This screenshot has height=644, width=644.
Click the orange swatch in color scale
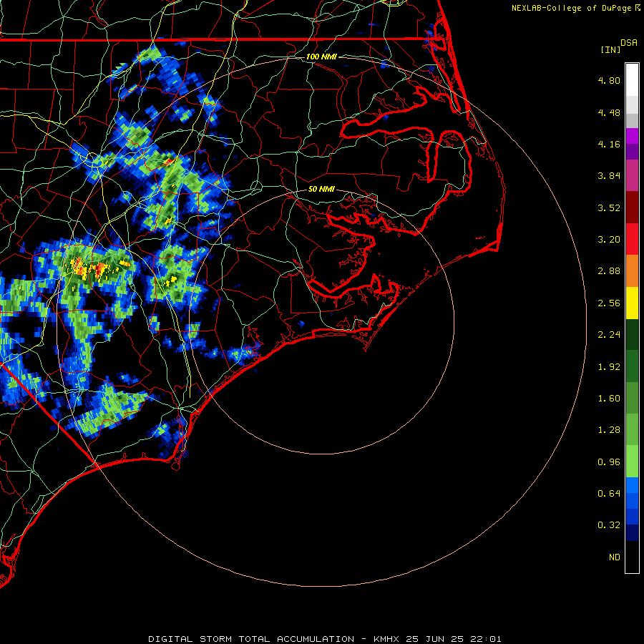point(632,271)
